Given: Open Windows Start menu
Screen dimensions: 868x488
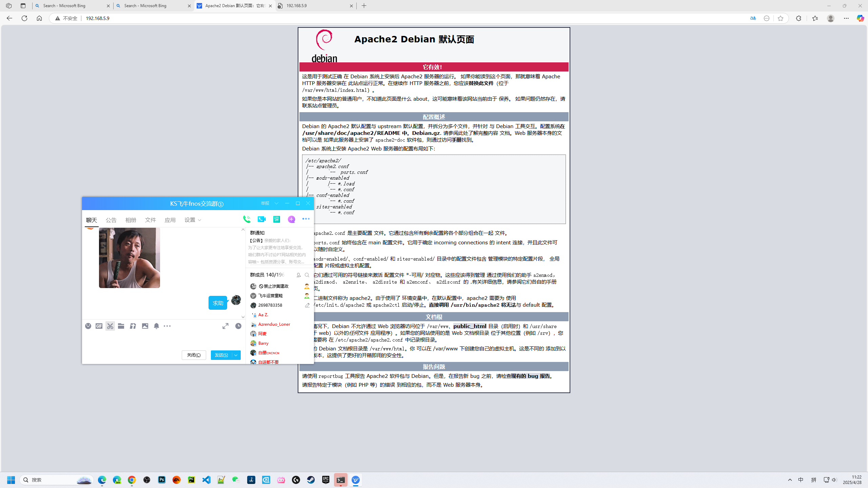Looking at the screenshot, I should [11, 480].
